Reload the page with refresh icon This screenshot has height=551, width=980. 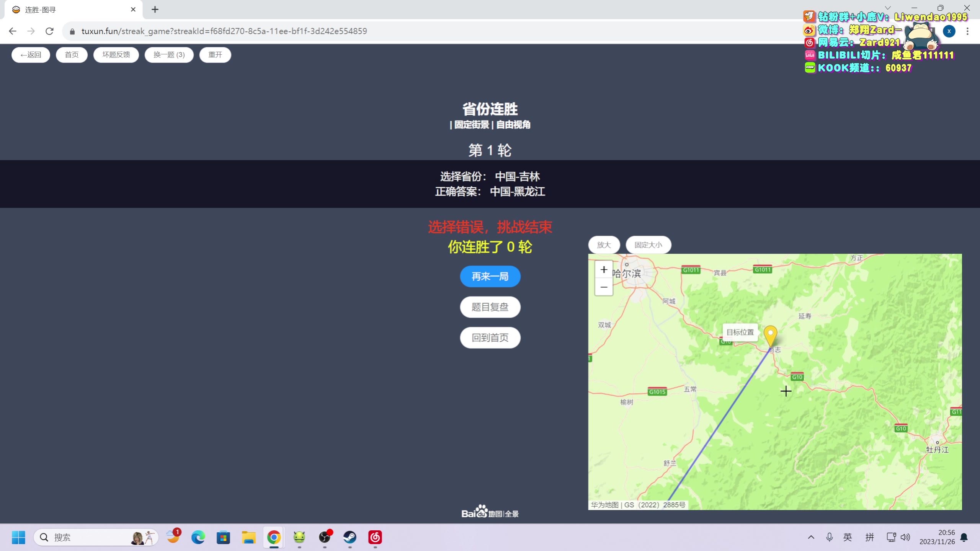point(49,31)
